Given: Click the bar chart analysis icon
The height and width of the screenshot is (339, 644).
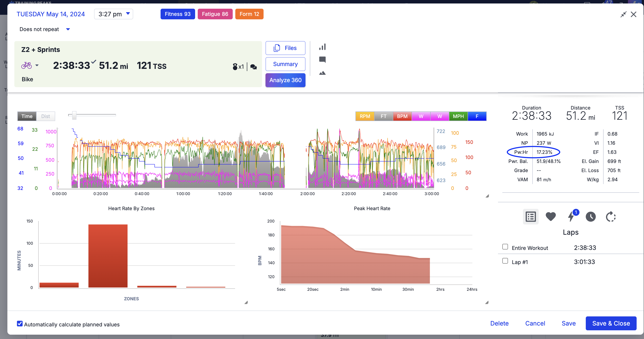Looking at the screenshot, I should [x=322, y=47].
